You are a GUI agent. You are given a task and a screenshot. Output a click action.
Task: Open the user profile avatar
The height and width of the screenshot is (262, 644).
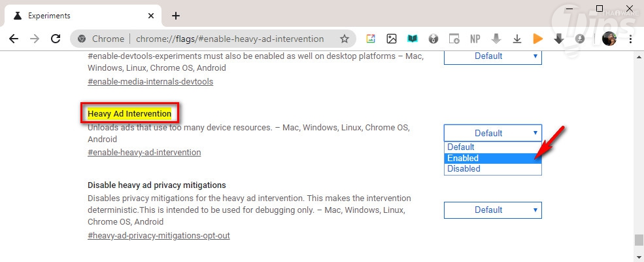tap(609, 39)
